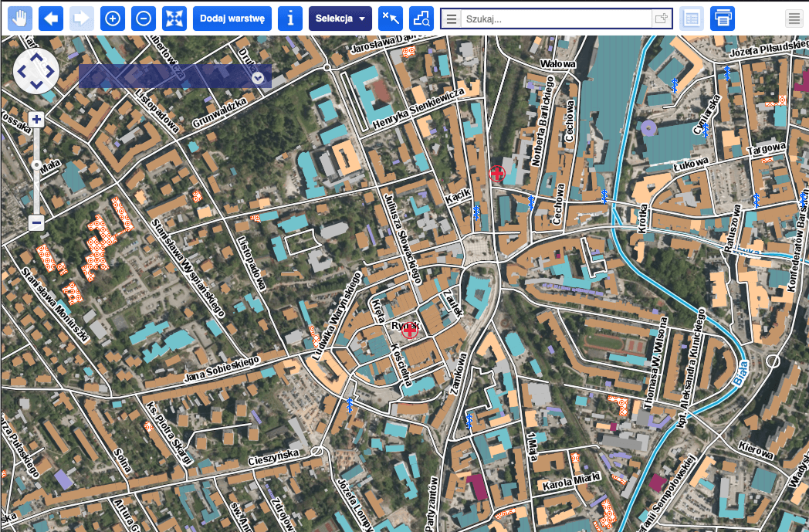This screenshot has height=532, width=809.
Task: Zoom to full map extent
Action: tap(174, 19)
